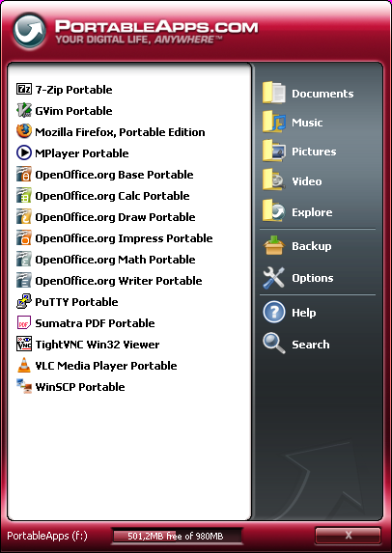The image size is (392, 553).
Task: Launch MPlayer Portable text entry
Action: tap(82, 153)
